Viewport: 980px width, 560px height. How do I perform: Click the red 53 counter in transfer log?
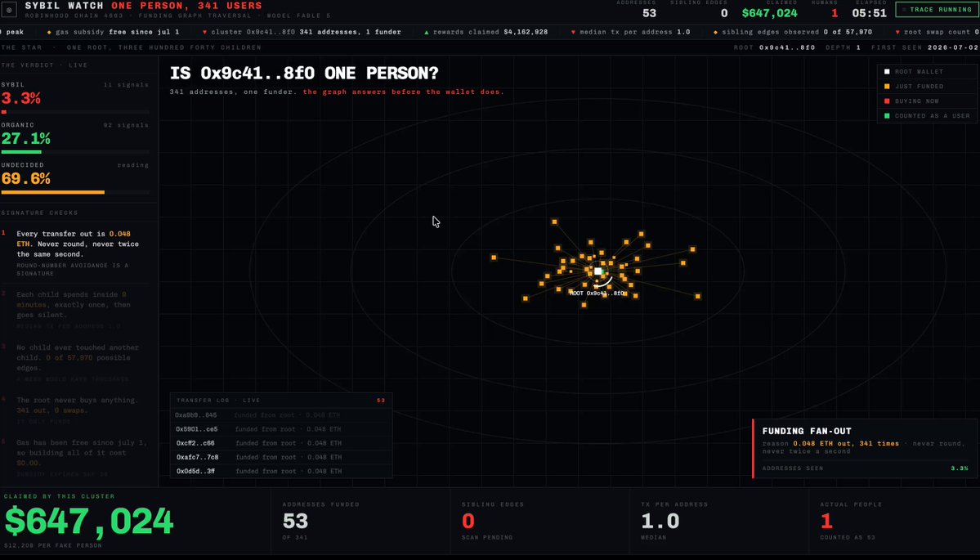click(381, 400)
